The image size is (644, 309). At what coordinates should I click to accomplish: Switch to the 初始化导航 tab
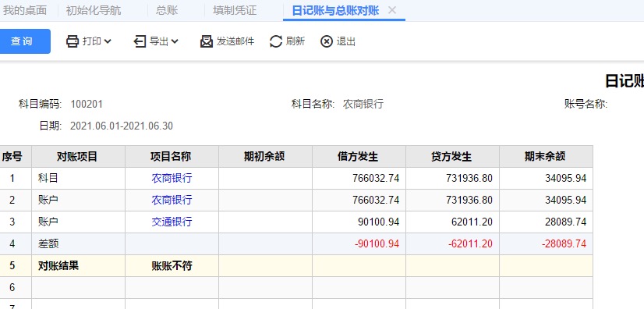click(94, 10)
